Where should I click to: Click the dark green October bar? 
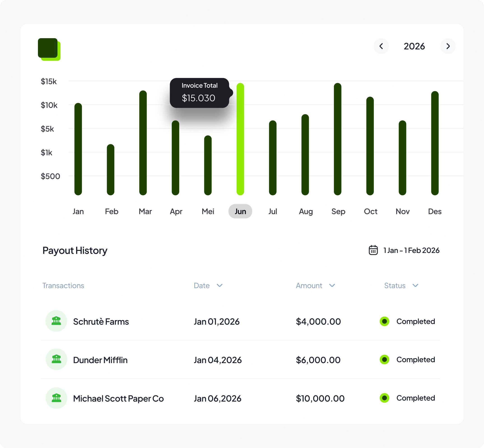(370, 145)
